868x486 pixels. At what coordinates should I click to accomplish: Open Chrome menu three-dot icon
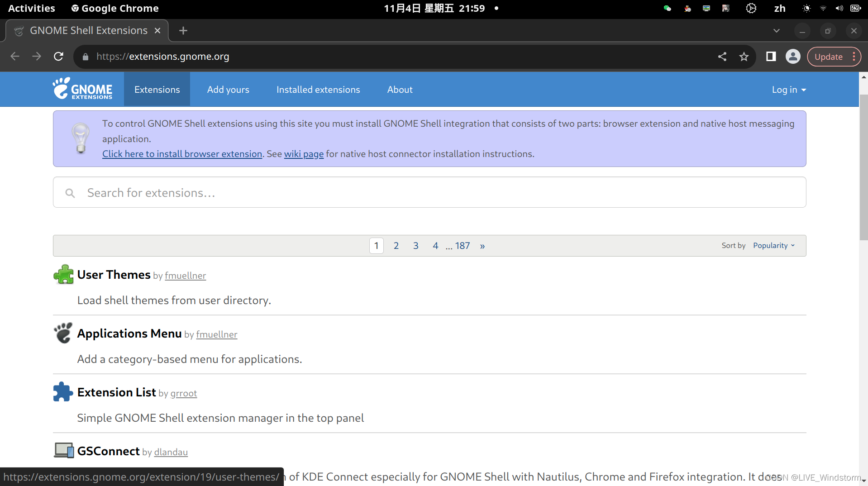tap(854, 57)
